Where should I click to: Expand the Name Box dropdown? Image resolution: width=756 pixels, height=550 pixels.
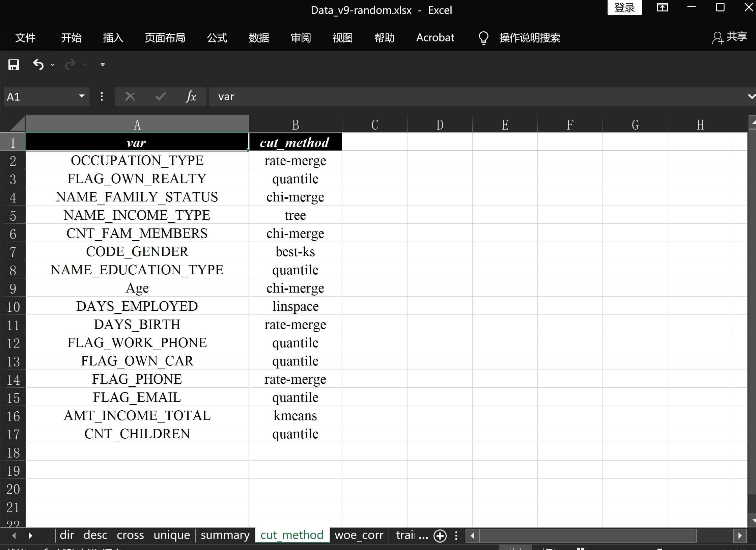[x=81, y=97]
